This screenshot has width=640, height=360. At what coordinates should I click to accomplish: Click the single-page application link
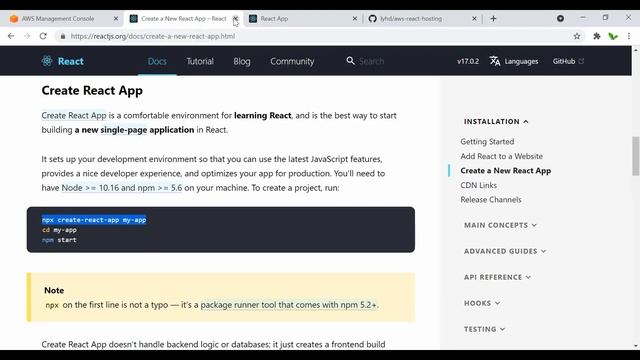[x=123, y=130]
